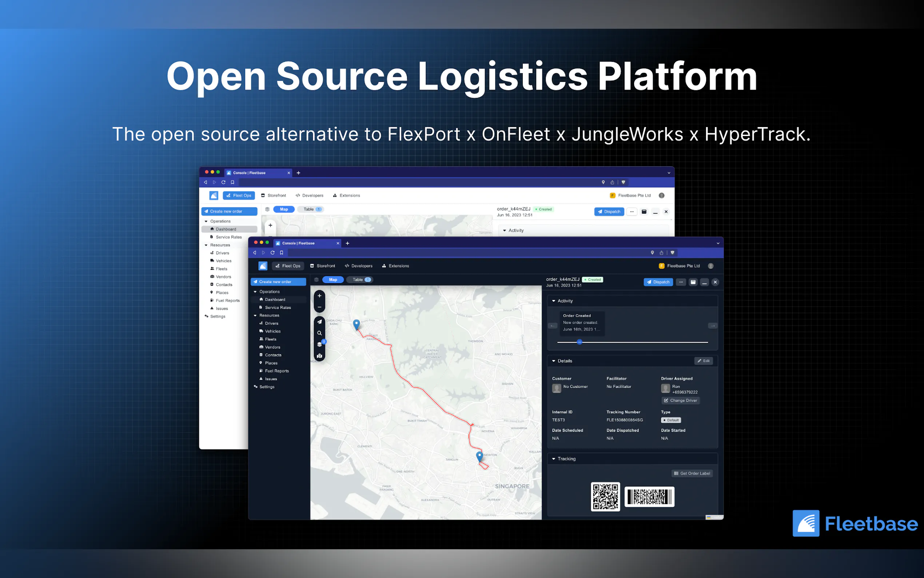
Task: Collapse the Tracking section
Action: 553,459
